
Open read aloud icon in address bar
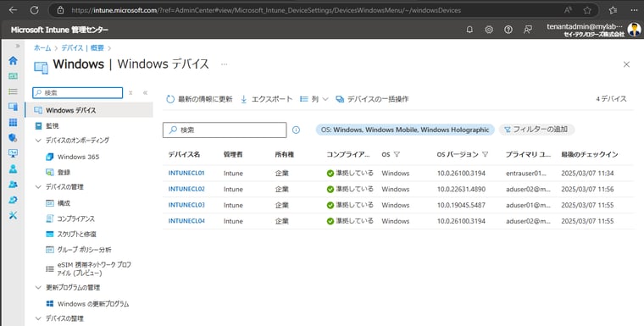pos(568,10)
